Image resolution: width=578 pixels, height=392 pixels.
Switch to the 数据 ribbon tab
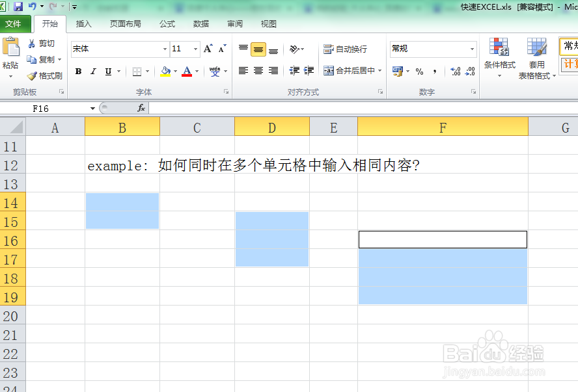(201, 24)
